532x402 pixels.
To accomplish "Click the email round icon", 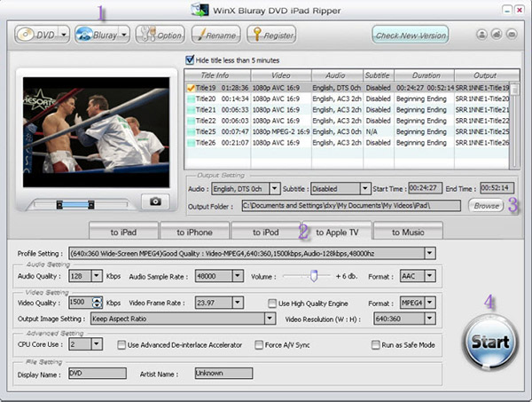I will click(x=512, y=35).
